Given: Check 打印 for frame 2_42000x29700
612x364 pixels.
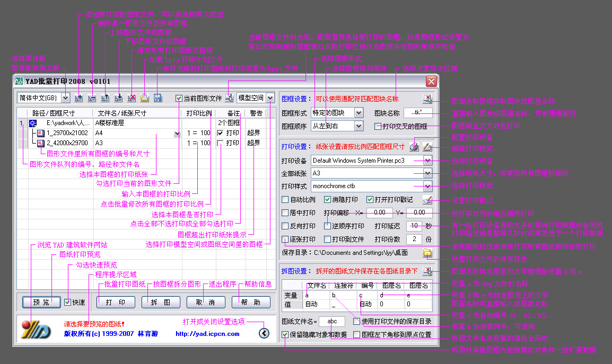Looking at the screenshot, I should [x=220, y=143].
